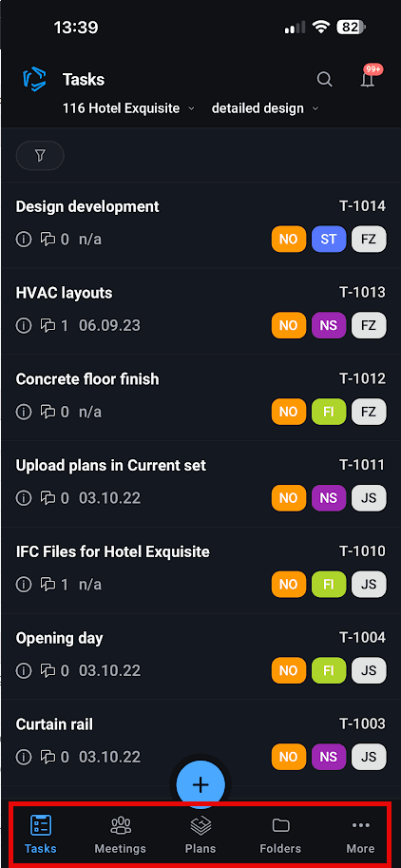Click the purple NS badge on HVAC layouts
Screen dimensions: 401x868
pos(329,325)
